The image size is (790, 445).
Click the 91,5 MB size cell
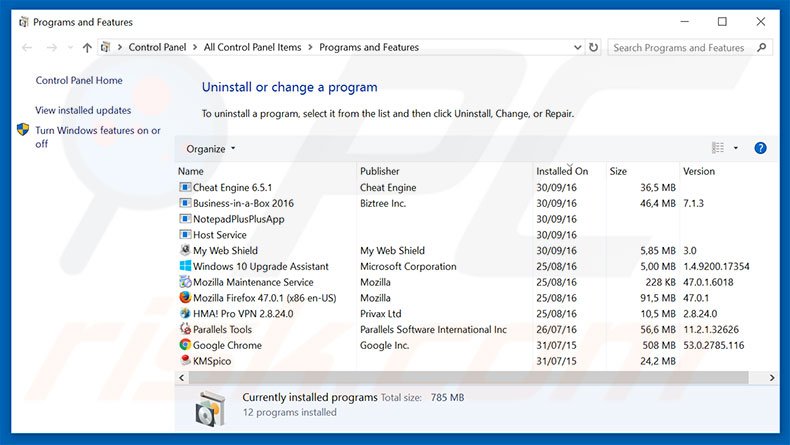click(657, 297)
